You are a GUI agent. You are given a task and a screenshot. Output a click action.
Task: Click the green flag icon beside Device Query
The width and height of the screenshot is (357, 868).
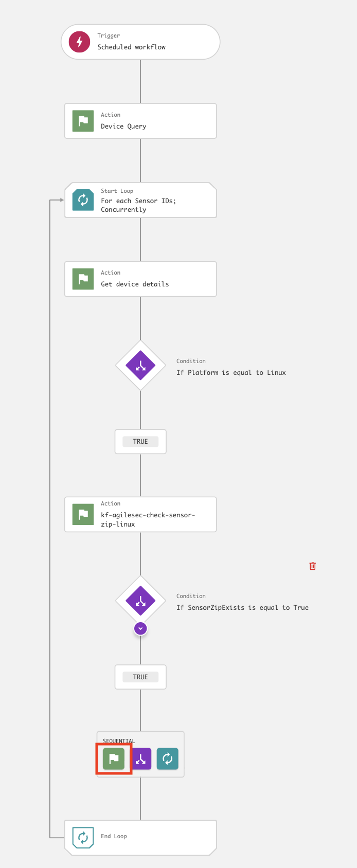point(83,121)
